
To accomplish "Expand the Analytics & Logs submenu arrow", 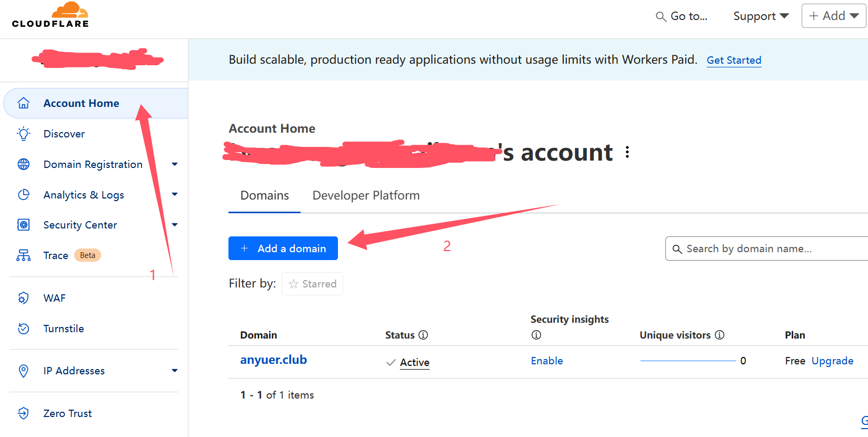I will [x=175, y=195].
